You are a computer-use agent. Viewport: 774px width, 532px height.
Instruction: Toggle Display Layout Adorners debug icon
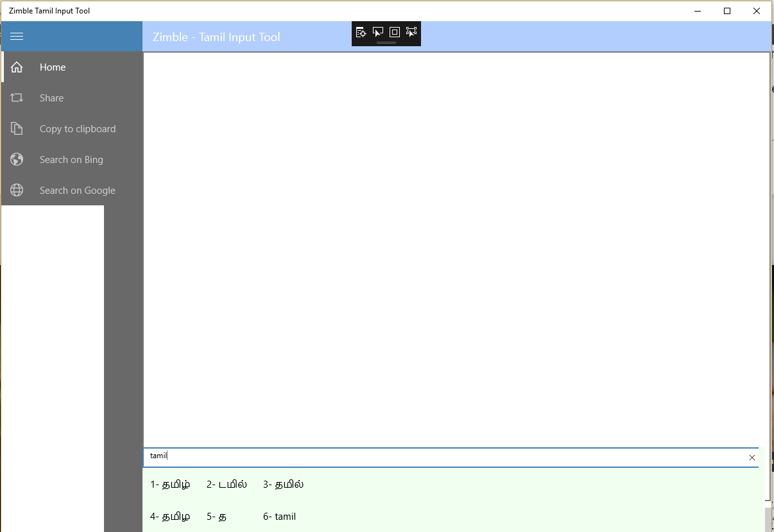tap(395, 32)
